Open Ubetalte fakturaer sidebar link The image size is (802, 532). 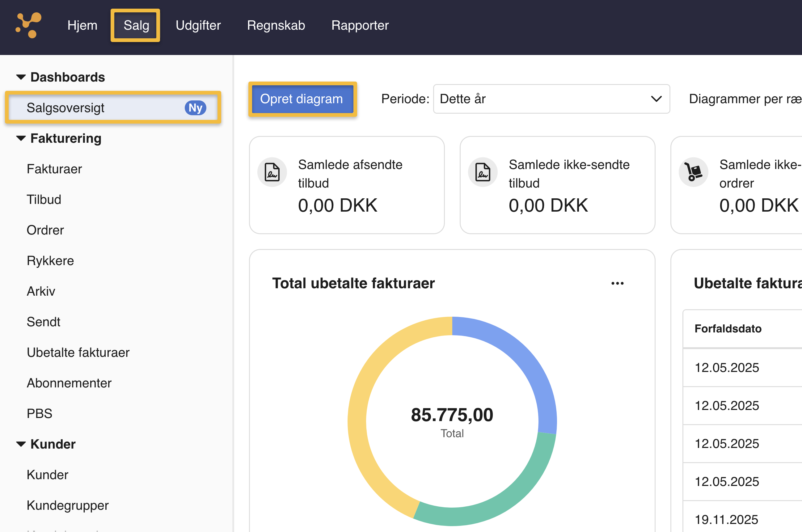click(78, 353)
